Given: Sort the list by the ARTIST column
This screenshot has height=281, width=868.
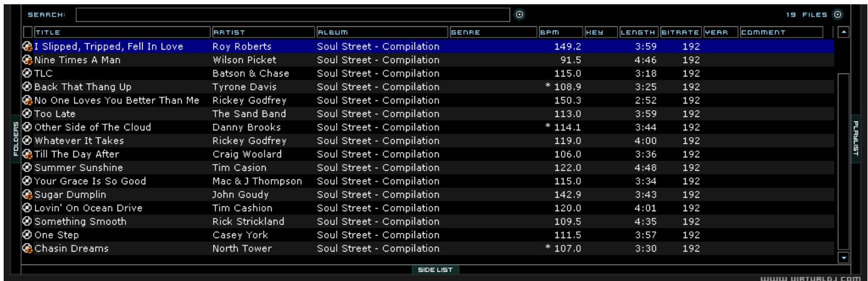Looking at the screenshot, I should (263, 31).
